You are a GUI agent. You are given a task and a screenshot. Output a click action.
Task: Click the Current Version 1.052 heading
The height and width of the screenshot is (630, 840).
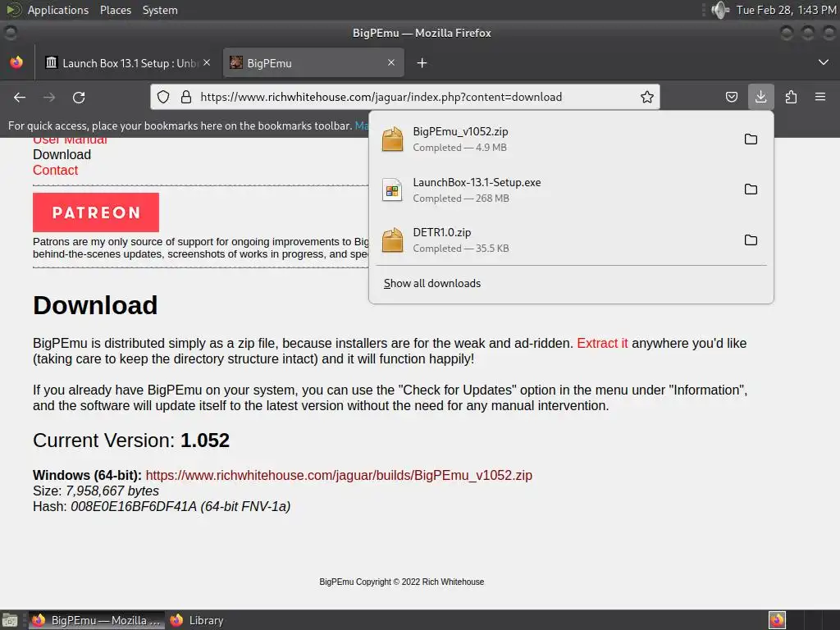coord(131,441)
